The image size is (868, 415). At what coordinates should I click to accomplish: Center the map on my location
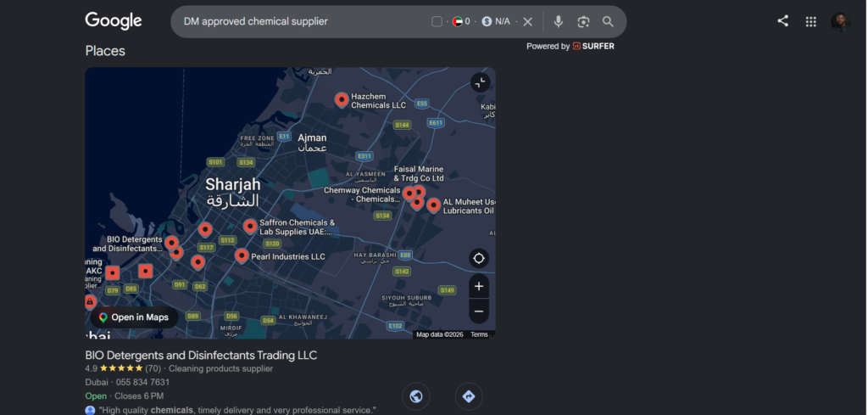479,258
